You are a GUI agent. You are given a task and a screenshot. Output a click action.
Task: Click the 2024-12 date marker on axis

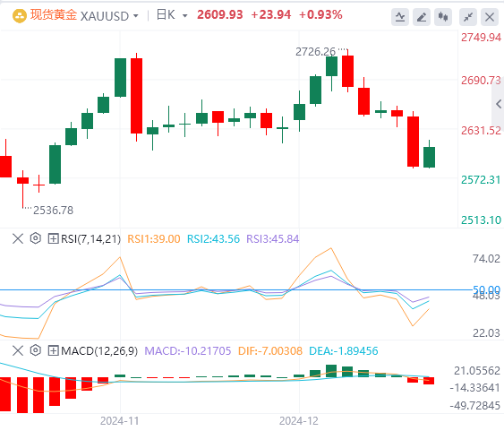point(299,421)
